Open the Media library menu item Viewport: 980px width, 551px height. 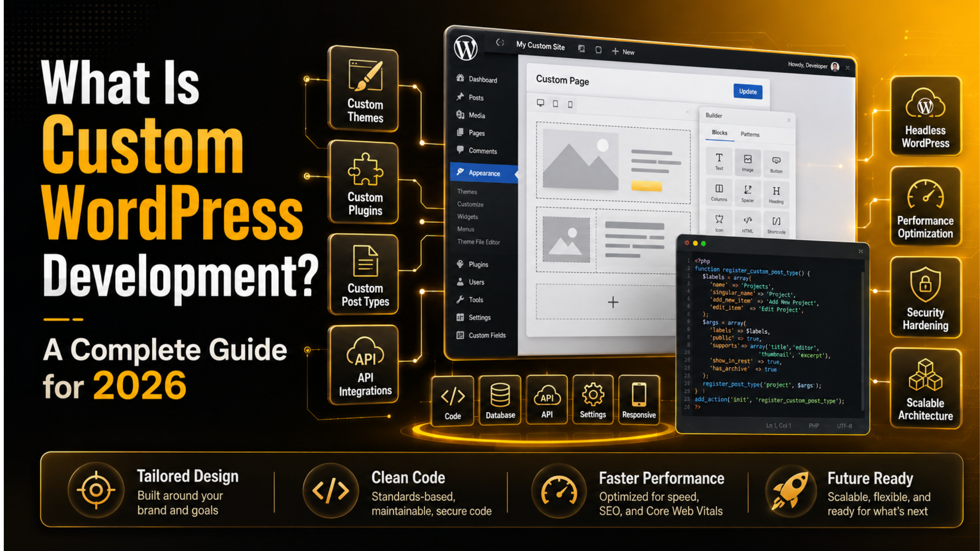[x=470, y=115]
